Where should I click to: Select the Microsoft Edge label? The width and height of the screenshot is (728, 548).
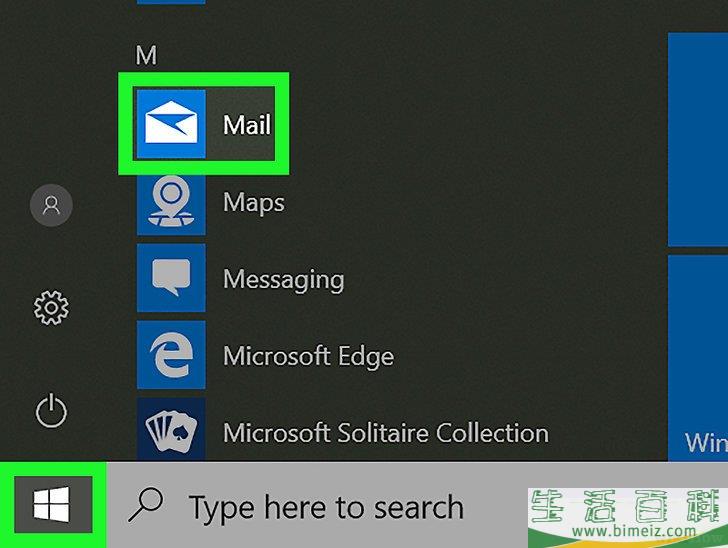(308, 356)
